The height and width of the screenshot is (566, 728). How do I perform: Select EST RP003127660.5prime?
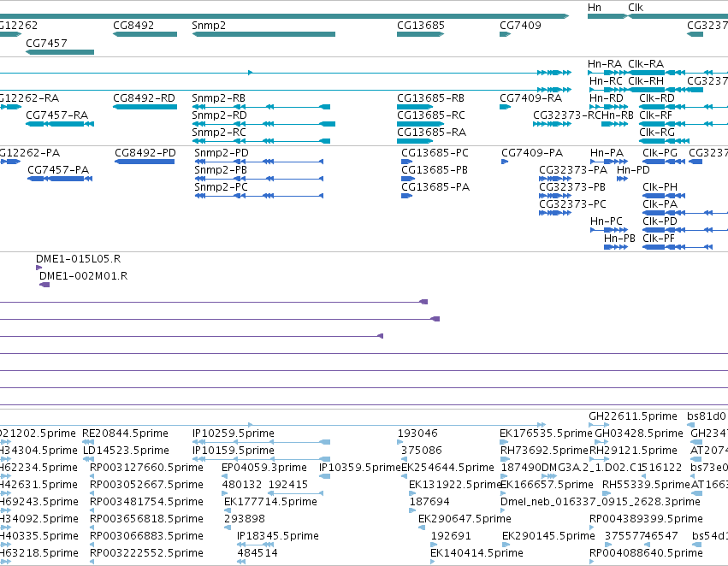click(147, 468)
